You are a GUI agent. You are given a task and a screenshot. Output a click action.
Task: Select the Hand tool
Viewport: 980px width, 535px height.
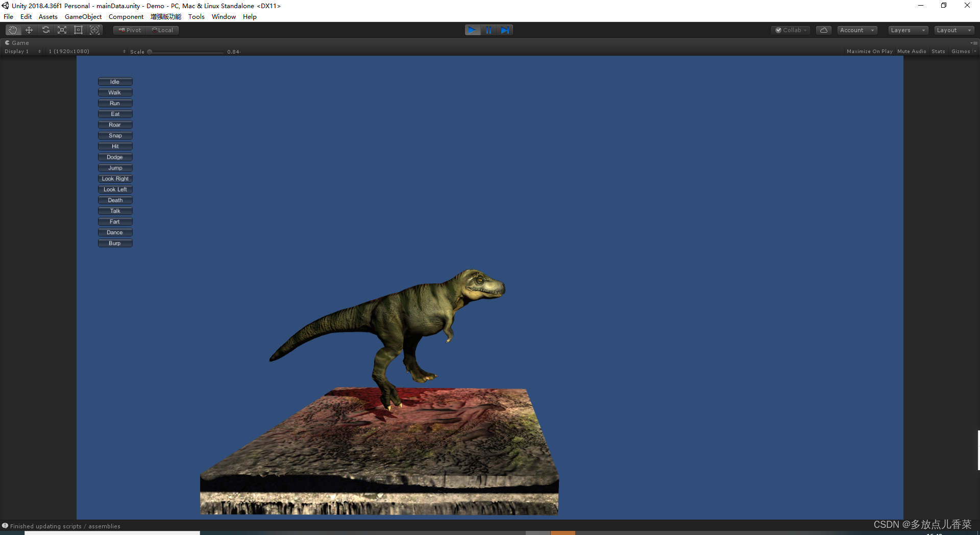(13, 30)
